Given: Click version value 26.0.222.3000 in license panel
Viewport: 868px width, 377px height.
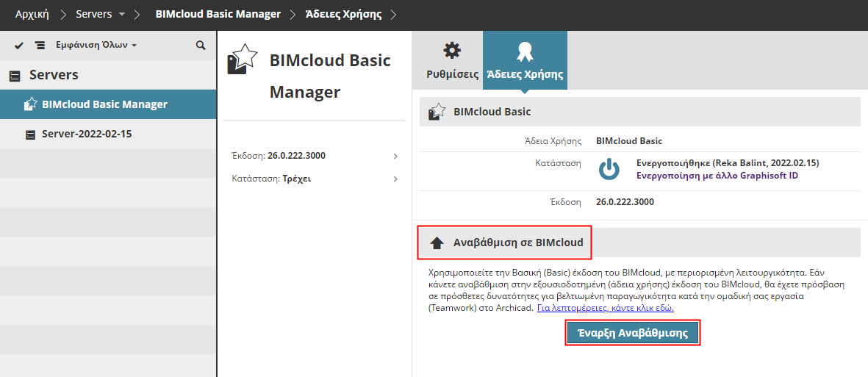Looking at the screenshot, I should pyautogui.click(x=625, y=202).
